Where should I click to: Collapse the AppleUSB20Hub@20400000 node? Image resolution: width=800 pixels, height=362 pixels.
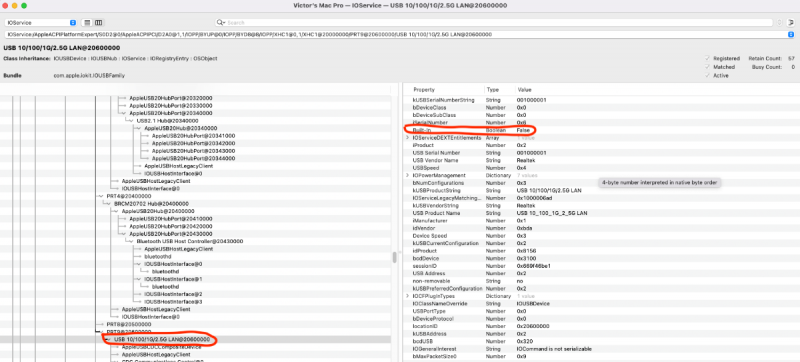115,211
